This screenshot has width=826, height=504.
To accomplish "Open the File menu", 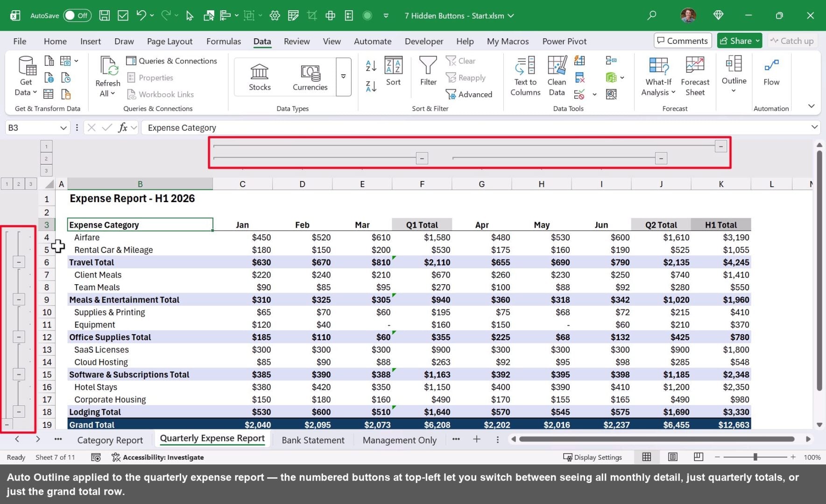I will [x=20, y=41].
